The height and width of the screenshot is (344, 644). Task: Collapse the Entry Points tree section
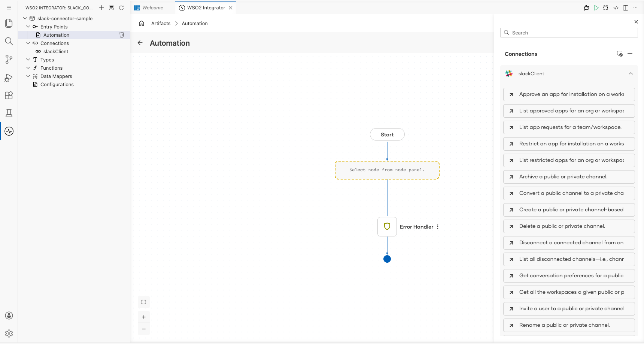pos(28,27)
